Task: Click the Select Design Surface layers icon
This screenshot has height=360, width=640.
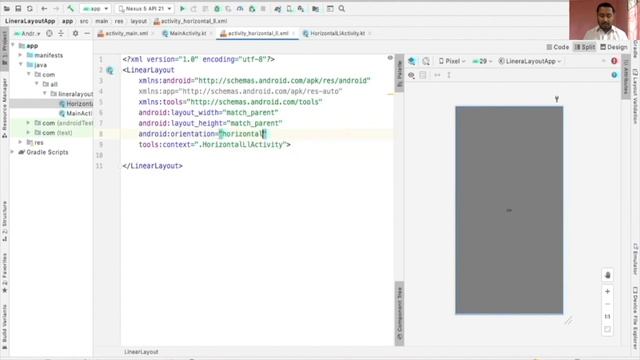Action: (412, 61)
